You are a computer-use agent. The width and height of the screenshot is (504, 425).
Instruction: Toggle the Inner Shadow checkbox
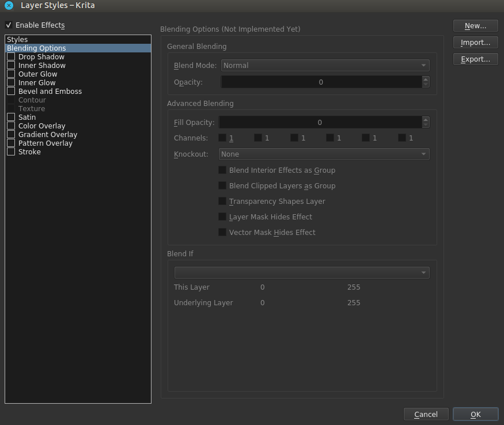pyautogui.click(x=11, y=66)
